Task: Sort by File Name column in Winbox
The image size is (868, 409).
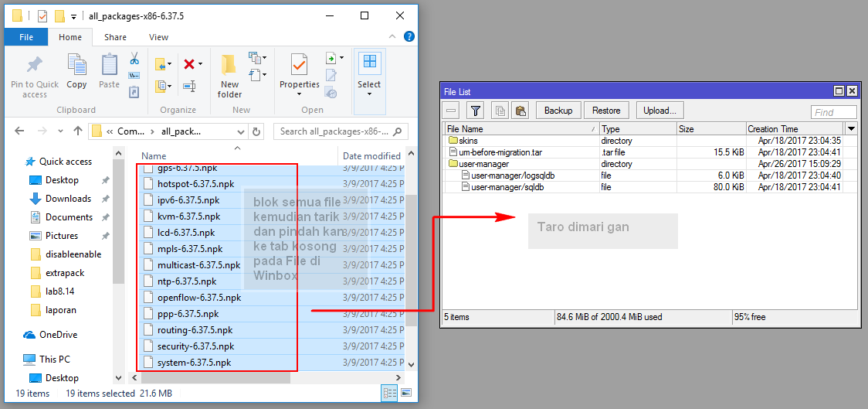Action: [521, 128]
